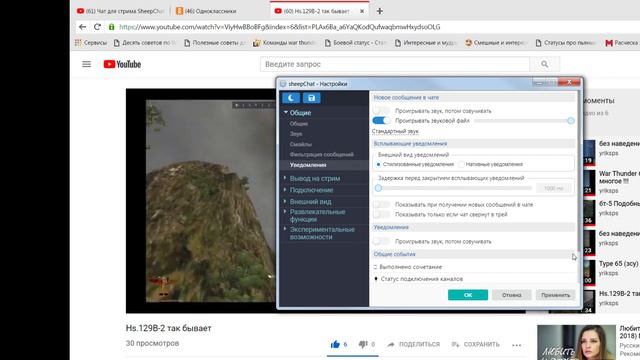Open 'бт-5 Подобные' suggested video

point(619,204)
